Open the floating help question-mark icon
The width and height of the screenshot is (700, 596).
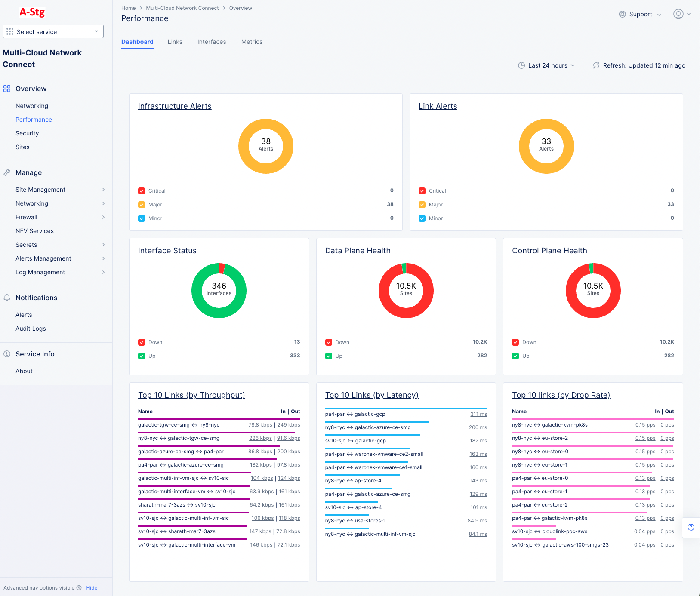tap(691, 527)
